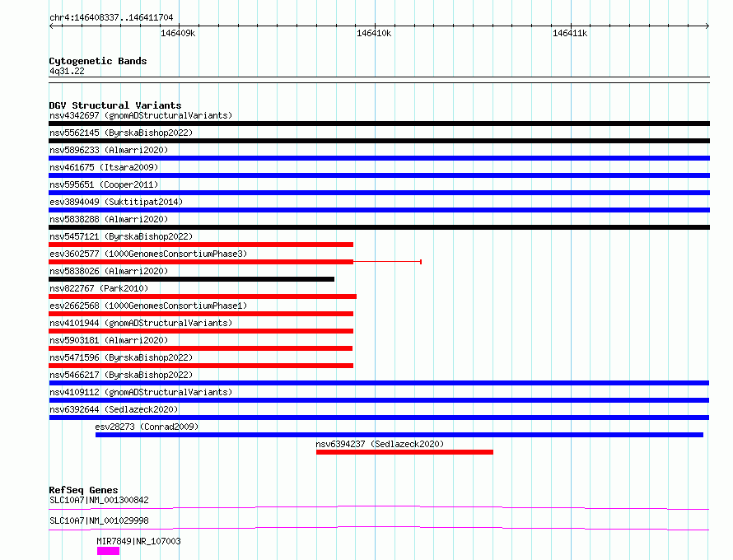Open the nsv461675 Itsara2009 variant
Screen dimensions: 733x560
[104, 167]
